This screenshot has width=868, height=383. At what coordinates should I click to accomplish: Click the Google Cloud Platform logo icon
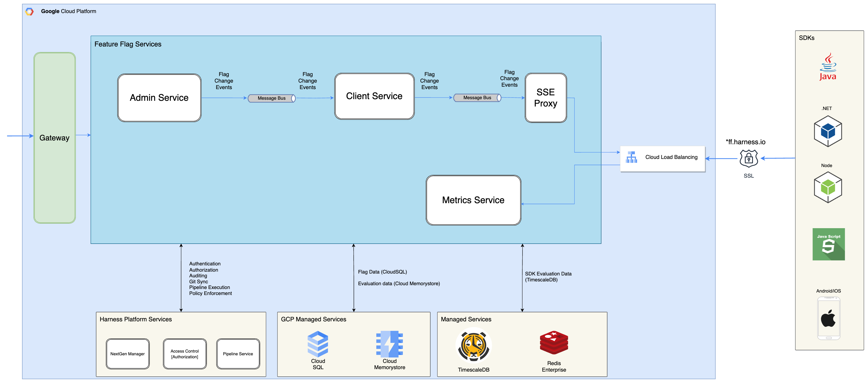point(29,11)
